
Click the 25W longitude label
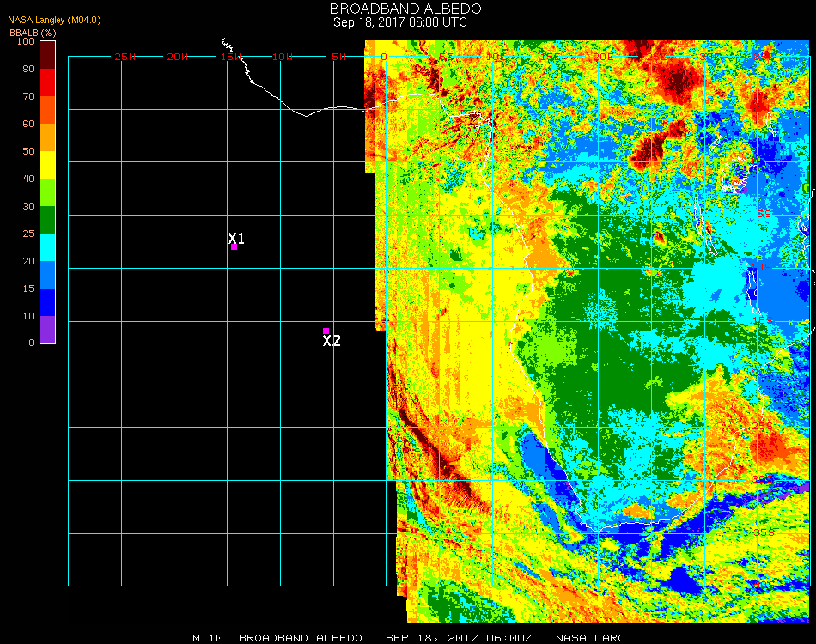point(125,57)
